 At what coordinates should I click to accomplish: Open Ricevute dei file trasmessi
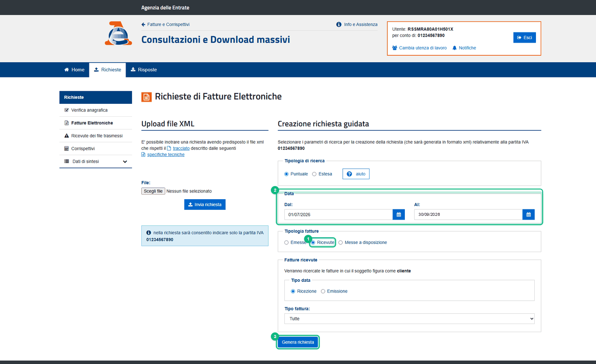(96, 136)
